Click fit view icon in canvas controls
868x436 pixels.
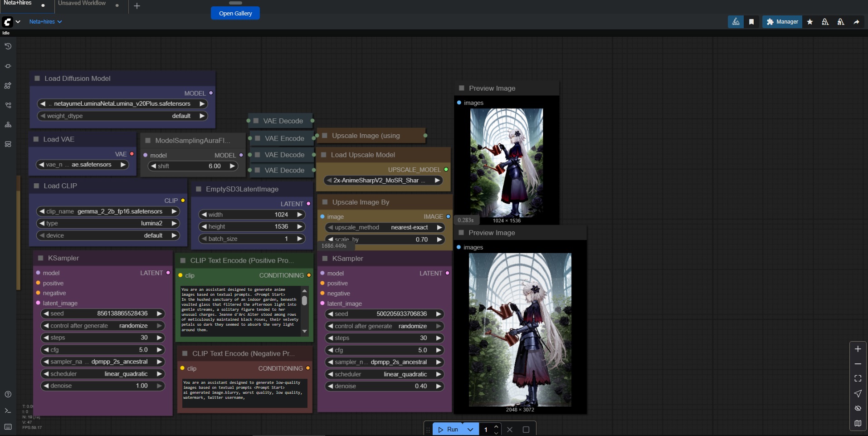tap(858, 378)
